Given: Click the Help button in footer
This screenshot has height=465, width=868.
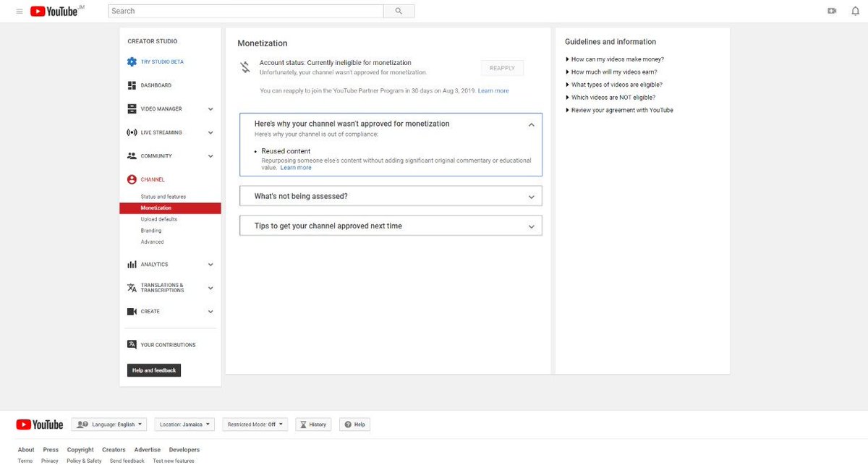Looking at the screenshot, I should pos(354,425).
